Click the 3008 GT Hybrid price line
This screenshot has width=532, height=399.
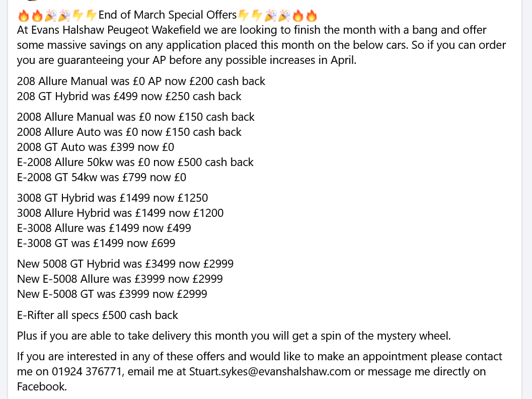pyautogui.click(x=112, y=198)
